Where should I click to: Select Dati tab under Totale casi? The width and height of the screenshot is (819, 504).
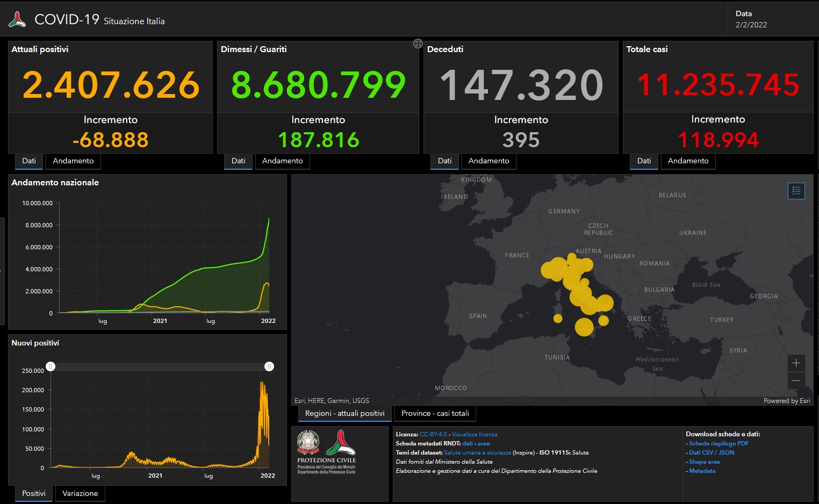pyautogui.click(x=644, y=161)
